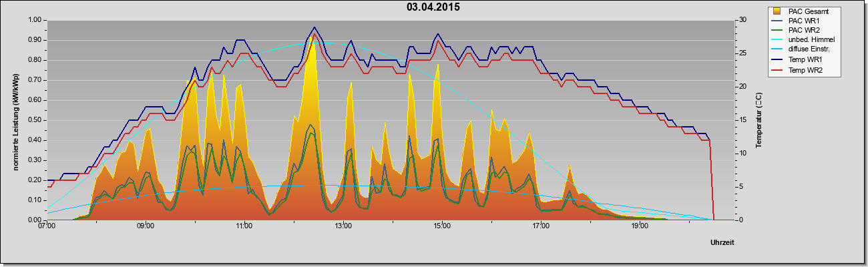
Task: Click the 07:00 time axis label
Action: (x=47, y=226)
